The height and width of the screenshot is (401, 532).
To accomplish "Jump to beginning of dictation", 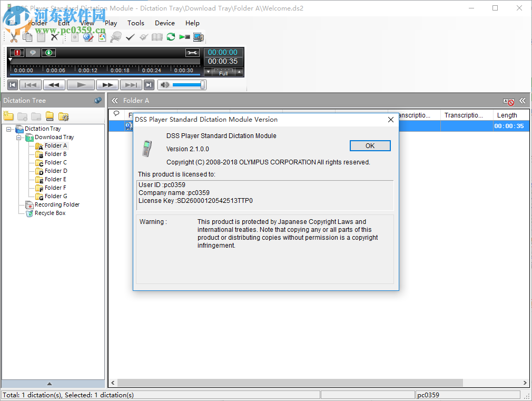I will [x=13, y=85].
